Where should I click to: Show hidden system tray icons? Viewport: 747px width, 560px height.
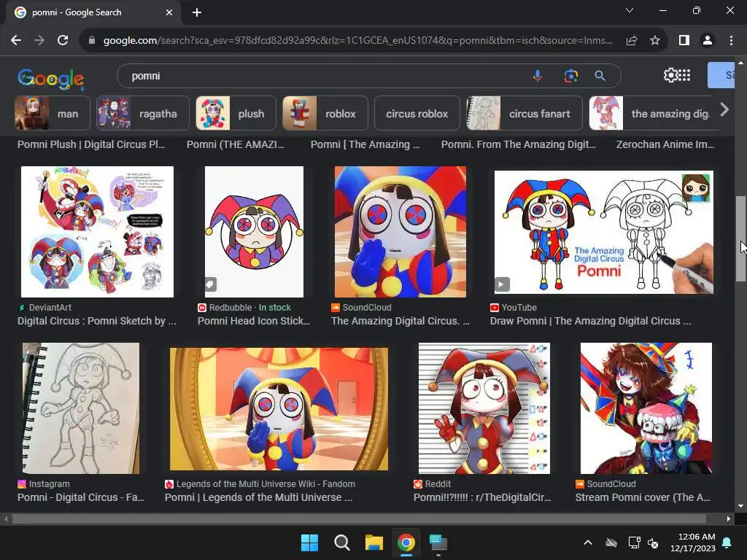pyautogui.click(x=588, y=542)
